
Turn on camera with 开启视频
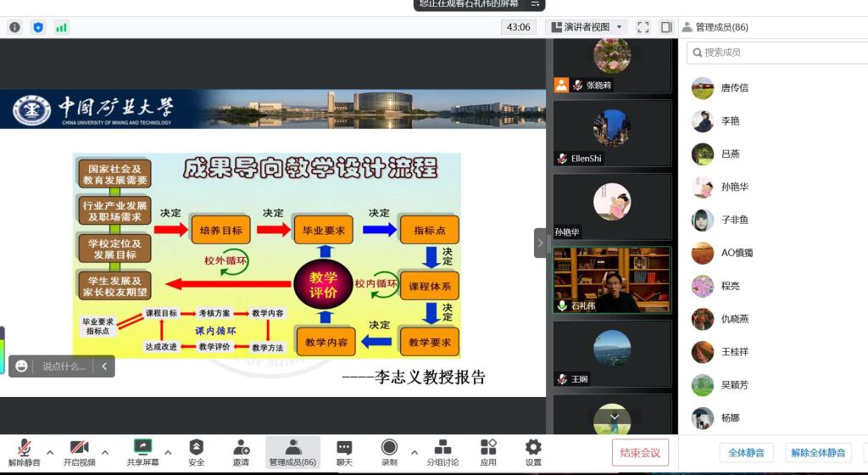[79, 452]
